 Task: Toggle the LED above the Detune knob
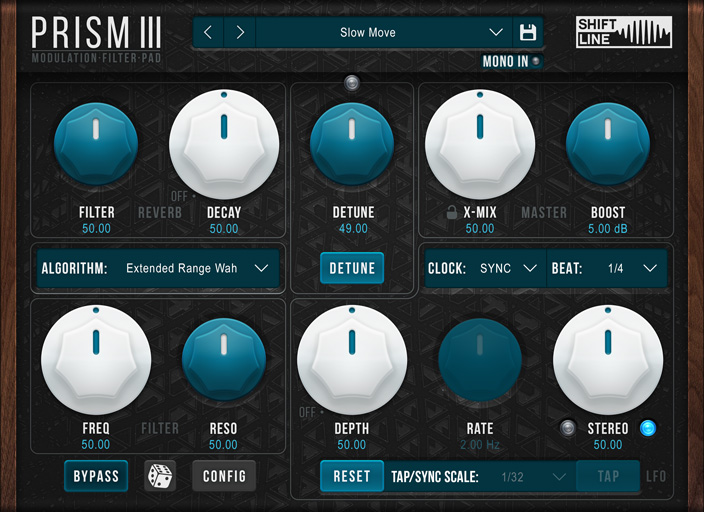point(352,83)
